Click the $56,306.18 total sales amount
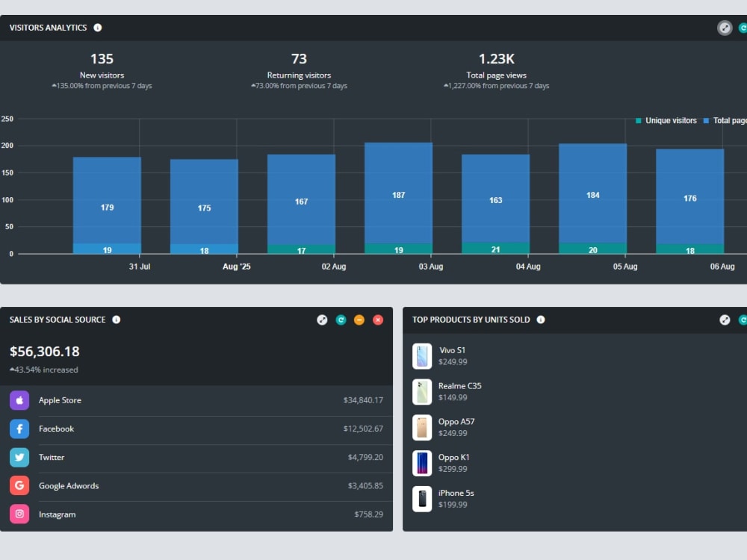The height and width of the screenshot is (560, 747). tap(45, 352)
